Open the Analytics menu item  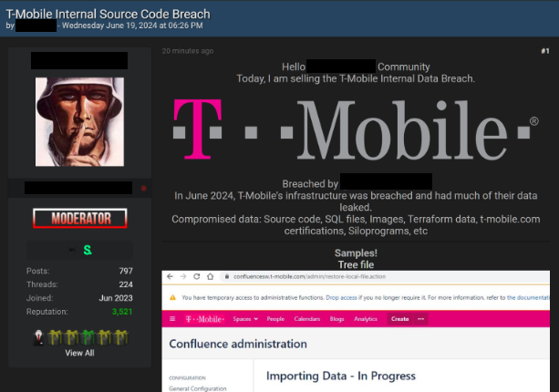tap(366, 319)
